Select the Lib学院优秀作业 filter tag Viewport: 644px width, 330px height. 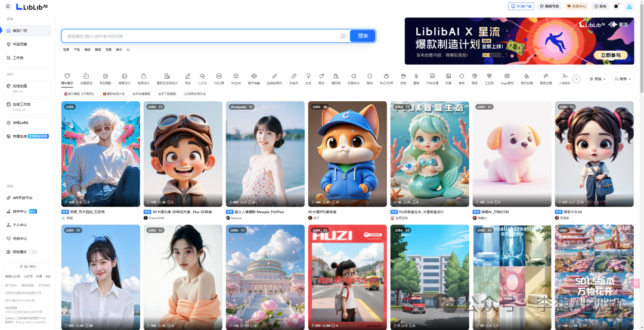coord(195,94)
